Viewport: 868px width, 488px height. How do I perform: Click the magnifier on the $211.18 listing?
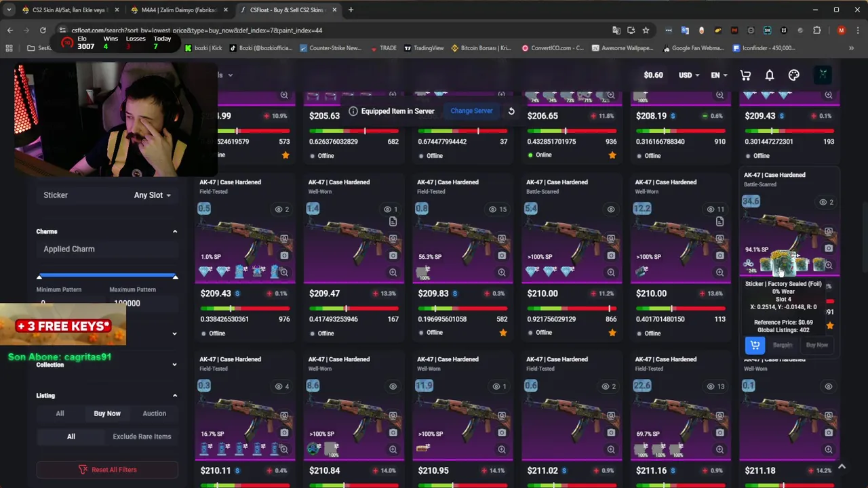[829, 449]
